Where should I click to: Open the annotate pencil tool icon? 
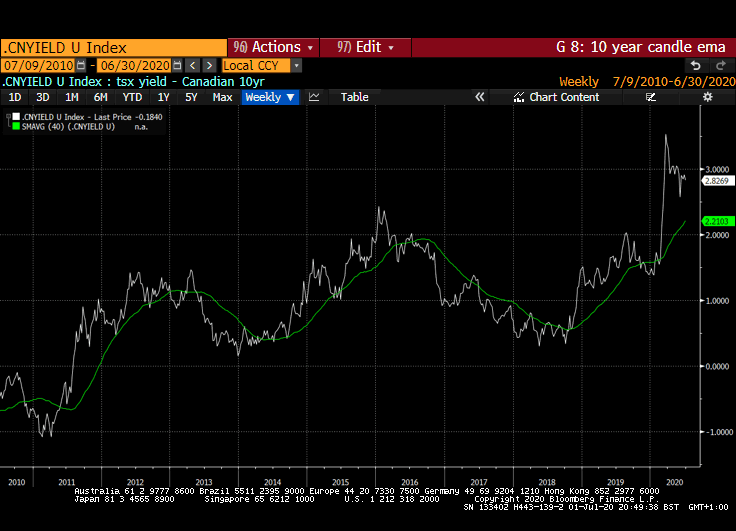[651, 97]
